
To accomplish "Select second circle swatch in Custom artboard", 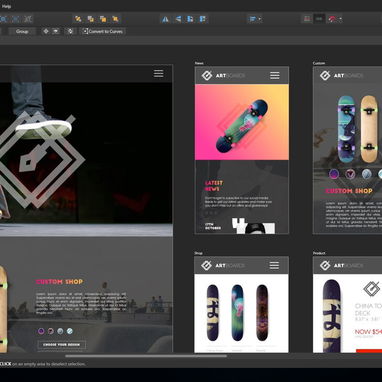I will pos(350,174).
